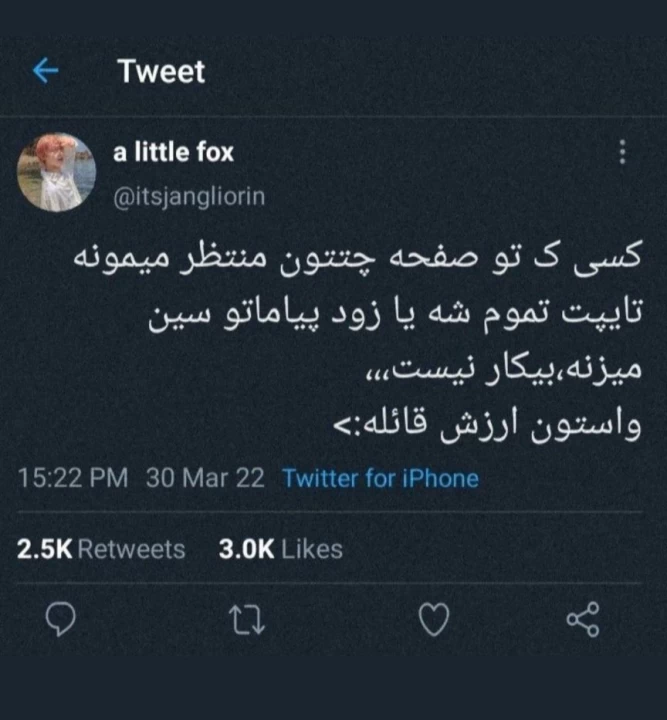Visit the @itsjangliorin handle
667x720 pixels.
tap(189, 197)
